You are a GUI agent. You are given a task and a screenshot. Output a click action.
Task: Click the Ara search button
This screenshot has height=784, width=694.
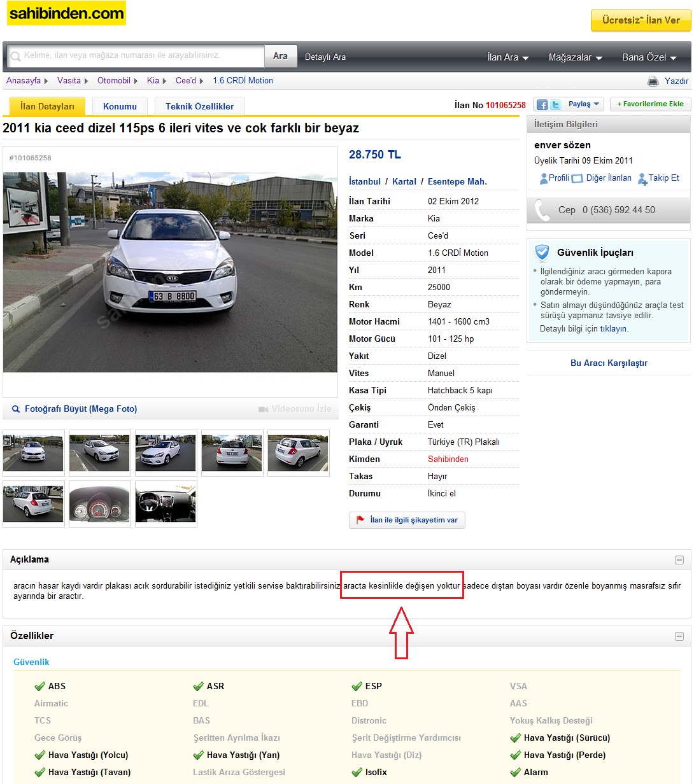click(280, 56)
